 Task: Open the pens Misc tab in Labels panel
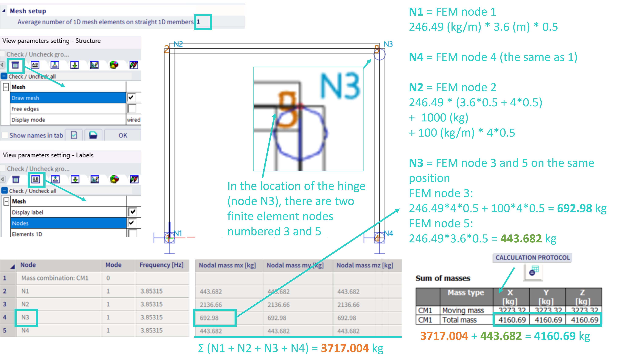(x=134, y=179)
